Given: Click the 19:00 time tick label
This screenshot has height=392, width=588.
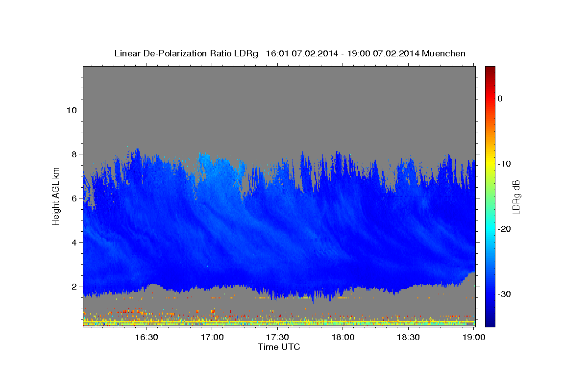Looking at the screenshot, I should tap(474, 338).
